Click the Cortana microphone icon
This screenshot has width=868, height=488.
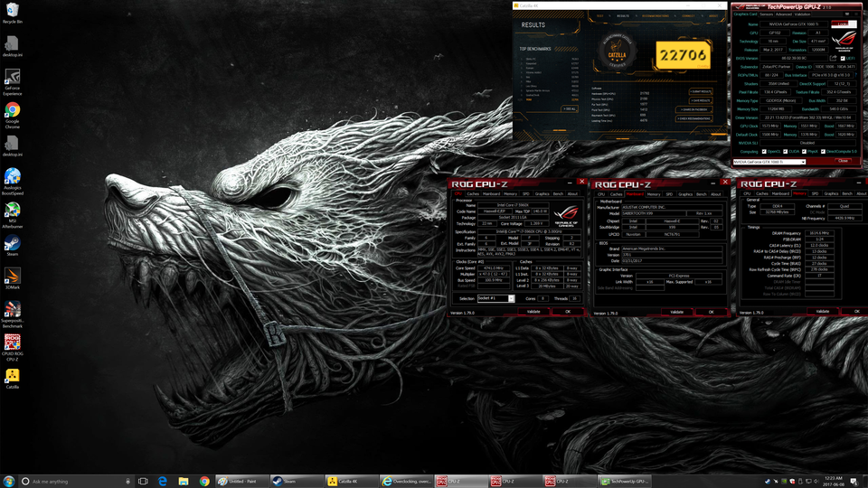pos(127,482)
